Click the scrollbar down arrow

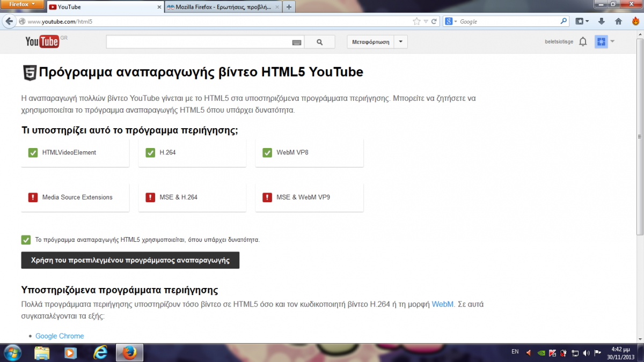point(640,338)
